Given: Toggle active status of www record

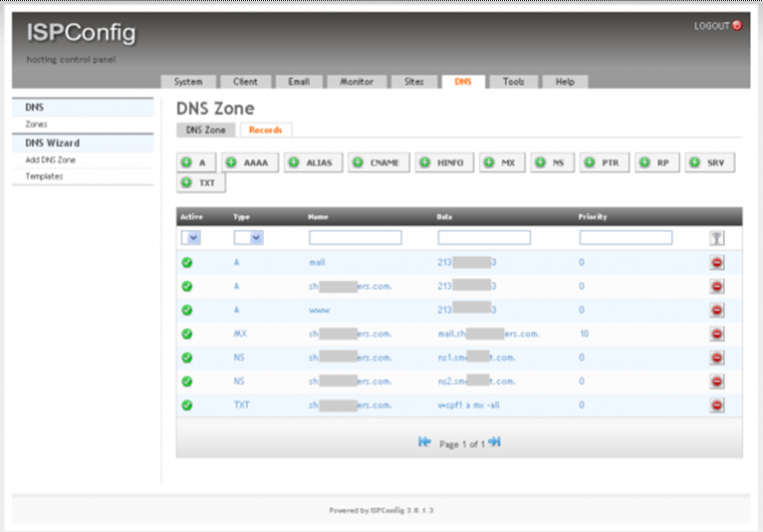Looking at the screenshot, I should (x=187, y=310).
